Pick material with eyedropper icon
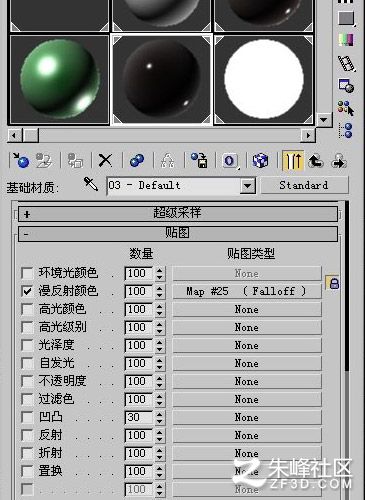 pos(91,184)
